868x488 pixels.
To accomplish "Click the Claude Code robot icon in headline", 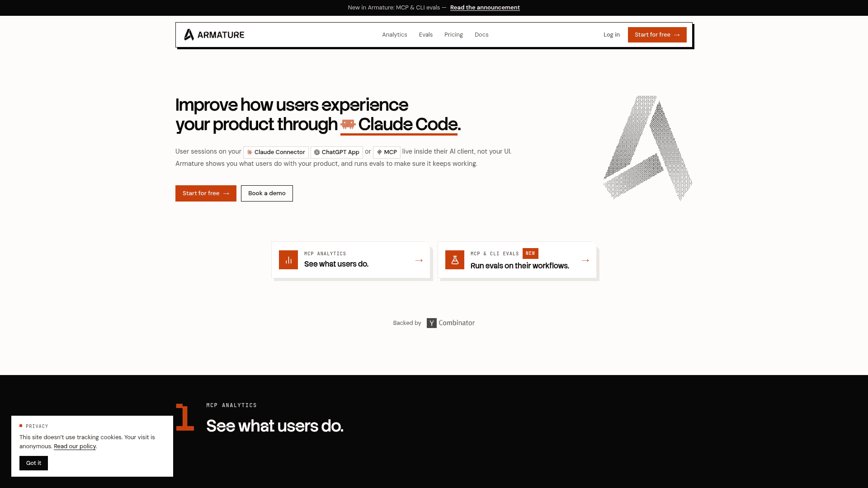I will (348, 124).
